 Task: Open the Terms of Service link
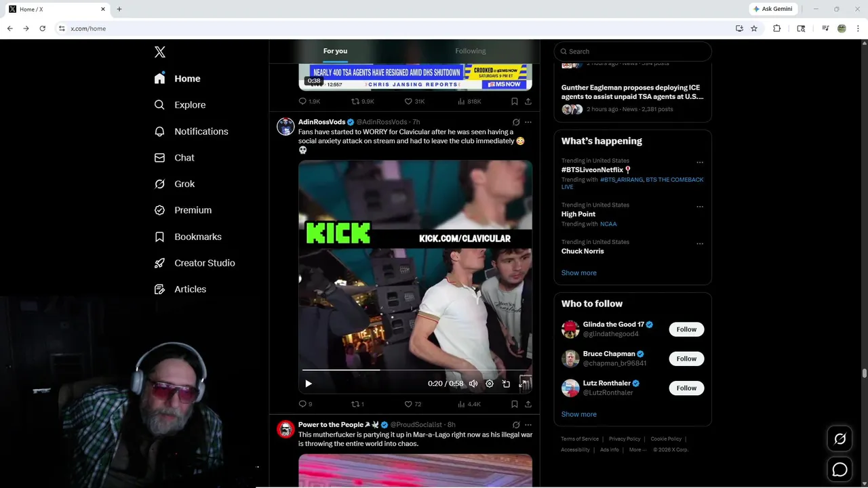[x=580, y=439]
